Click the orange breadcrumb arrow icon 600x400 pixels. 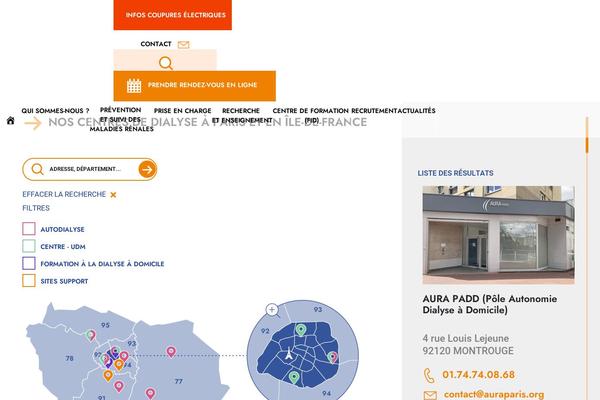pos(33,123)
